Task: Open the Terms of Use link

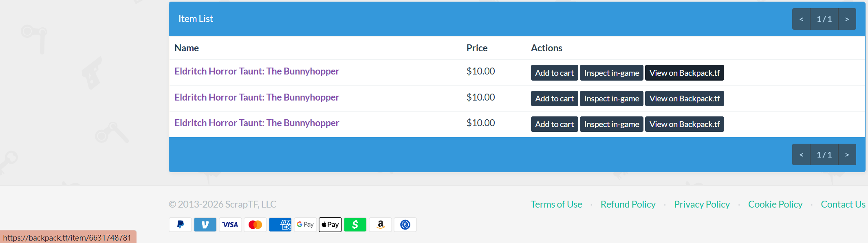Action: tap(556, 204)
